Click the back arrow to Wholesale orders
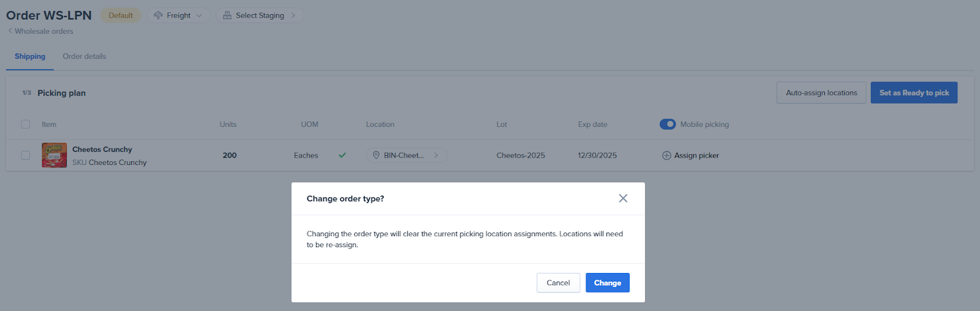The image size is (980, 311). (x=10, y=31)
